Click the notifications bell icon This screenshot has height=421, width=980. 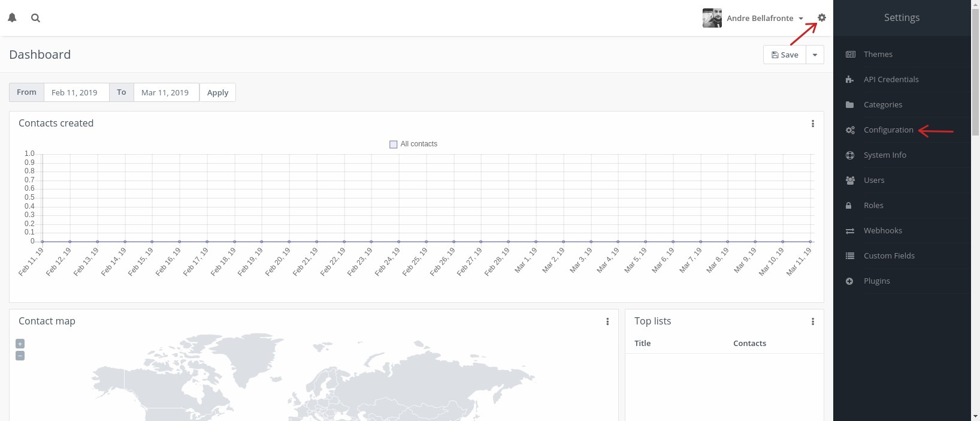click(12, 18)
